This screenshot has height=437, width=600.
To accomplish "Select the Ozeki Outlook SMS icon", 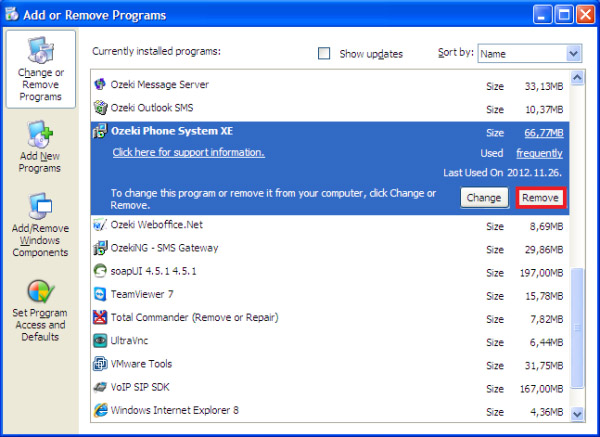I will [100, 108].
